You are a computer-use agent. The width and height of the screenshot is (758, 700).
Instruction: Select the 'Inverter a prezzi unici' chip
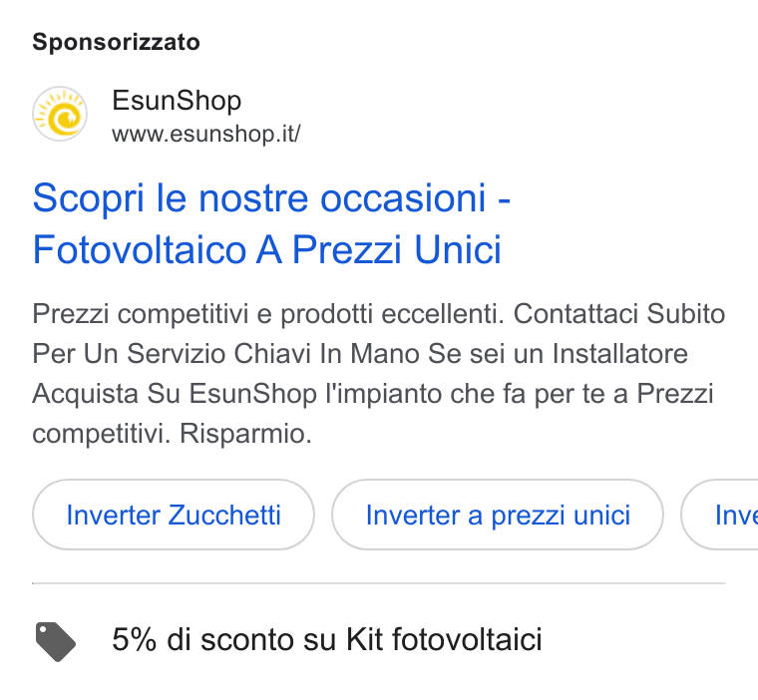pos(498,515)
